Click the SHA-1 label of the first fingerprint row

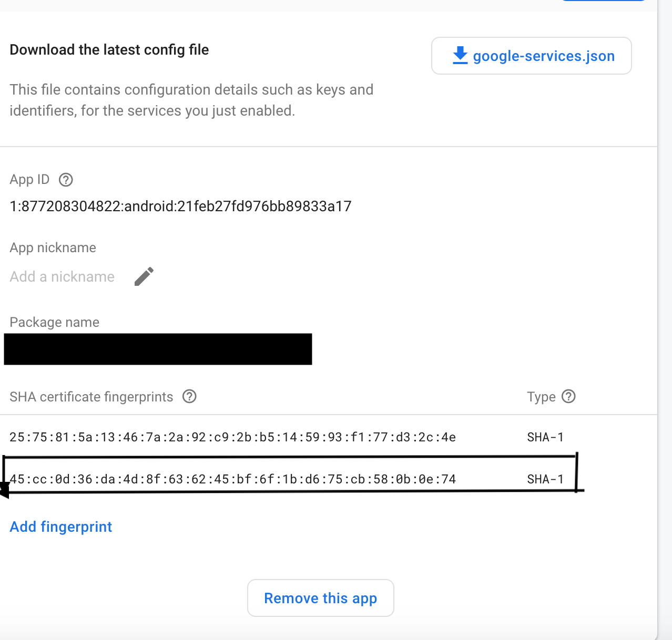point(545,437)
